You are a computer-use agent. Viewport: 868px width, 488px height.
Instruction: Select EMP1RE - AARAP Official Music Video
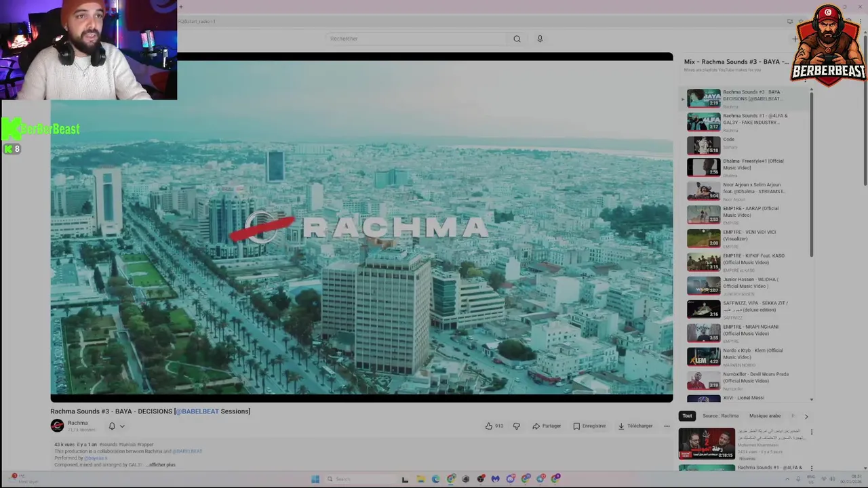tap(746, 215)
